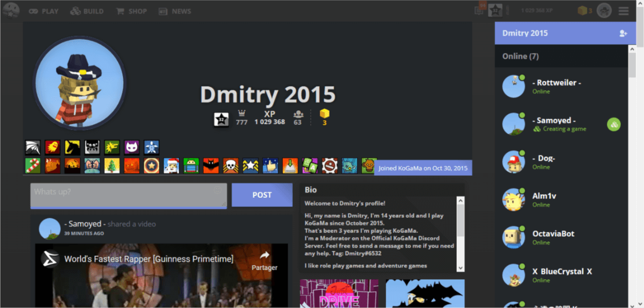Select friend Alm1v in online list
The height and width of the screenshot is (308, 644).
click(561, 200)
